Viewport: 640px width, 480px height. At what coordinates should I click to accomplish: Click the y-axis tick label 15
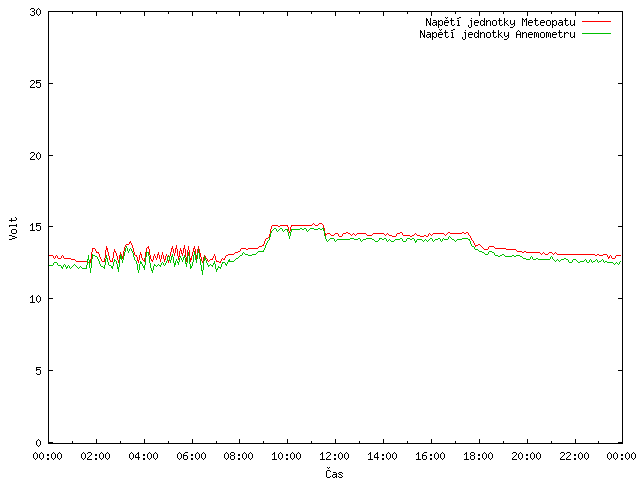pyautogui.click(x=36, y=227)
